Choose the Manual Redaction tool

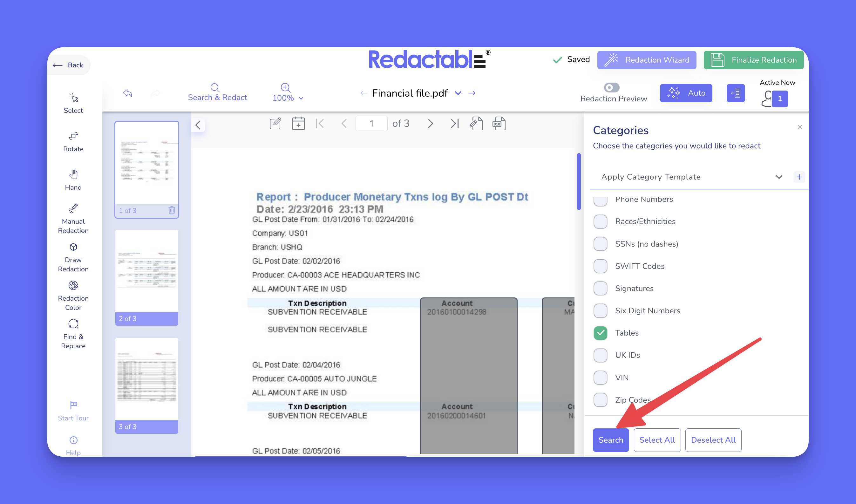pos(73,218)
